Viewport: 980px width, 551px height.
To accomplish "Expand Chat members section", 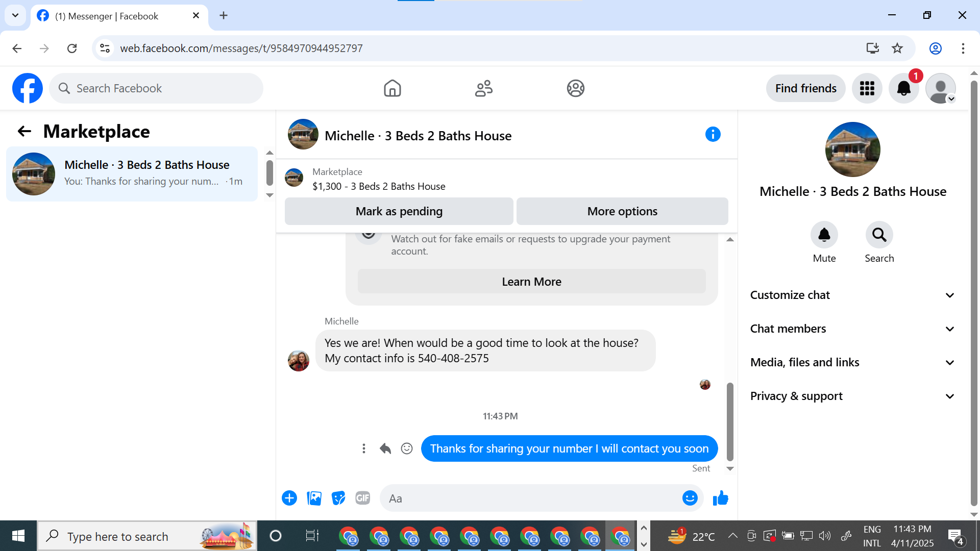I will [852, 329].
